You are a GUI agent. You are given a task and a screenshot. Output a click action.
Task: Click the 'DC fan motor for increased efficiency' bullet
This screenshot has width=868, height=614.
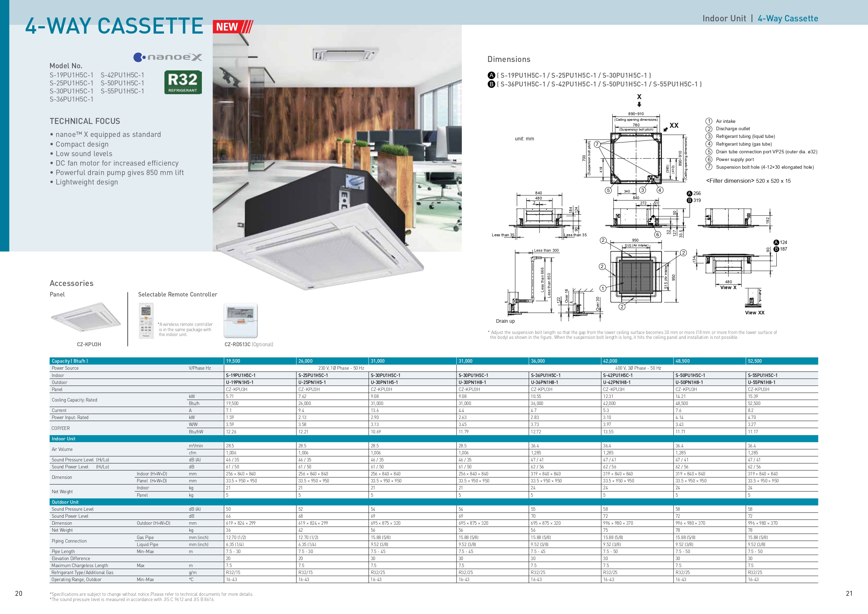114,163
